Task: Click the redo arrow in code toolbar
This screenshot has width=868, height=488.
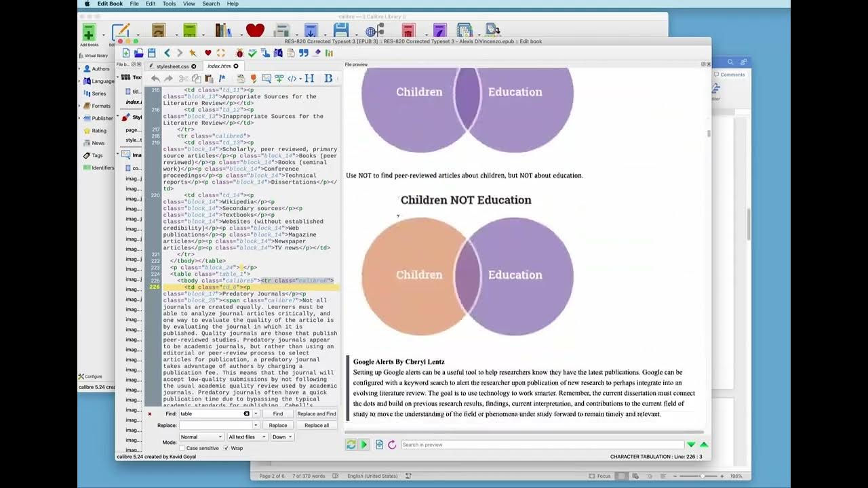Action: coord(168,79)
